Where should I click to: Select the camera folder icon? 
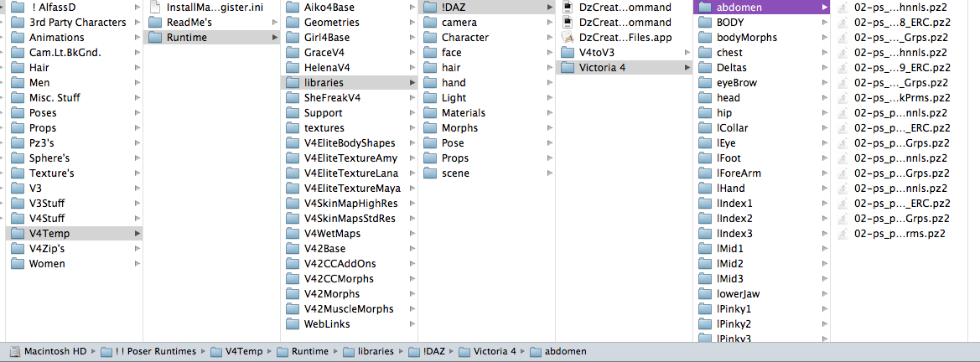coord(430,23)
